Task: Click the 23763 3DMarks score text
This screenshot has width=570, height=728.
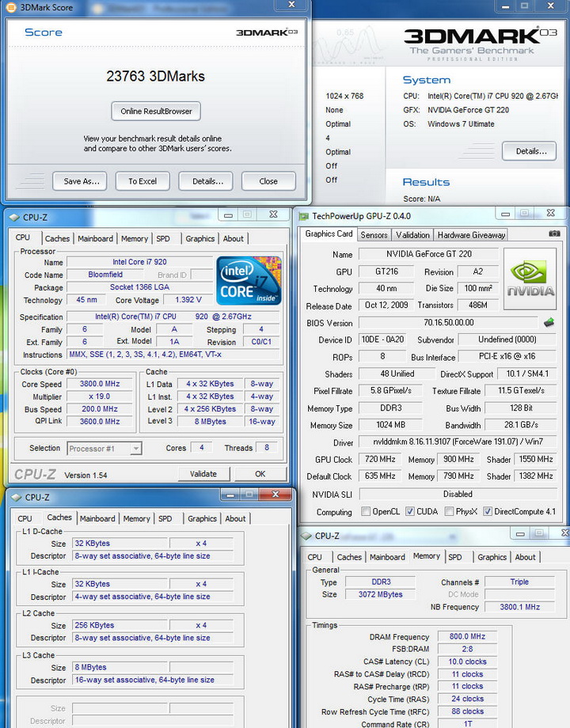Action: click(156, 76)
